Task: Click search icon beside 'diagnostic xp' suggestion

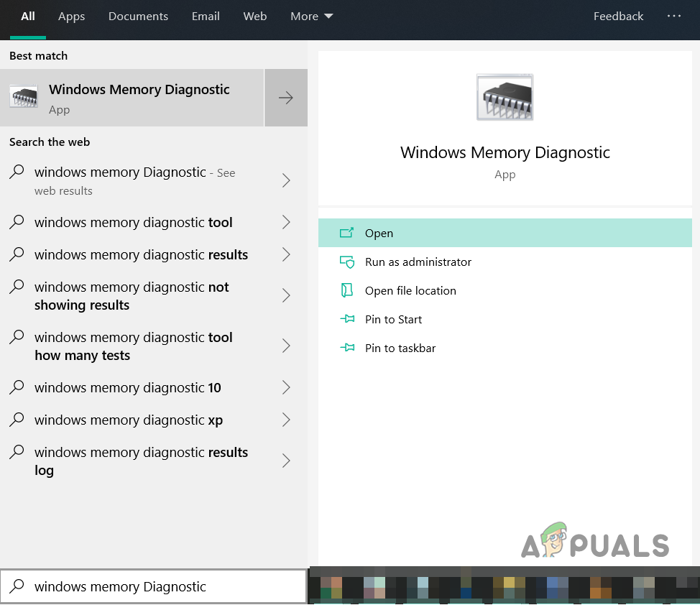Action: (17, 419)
